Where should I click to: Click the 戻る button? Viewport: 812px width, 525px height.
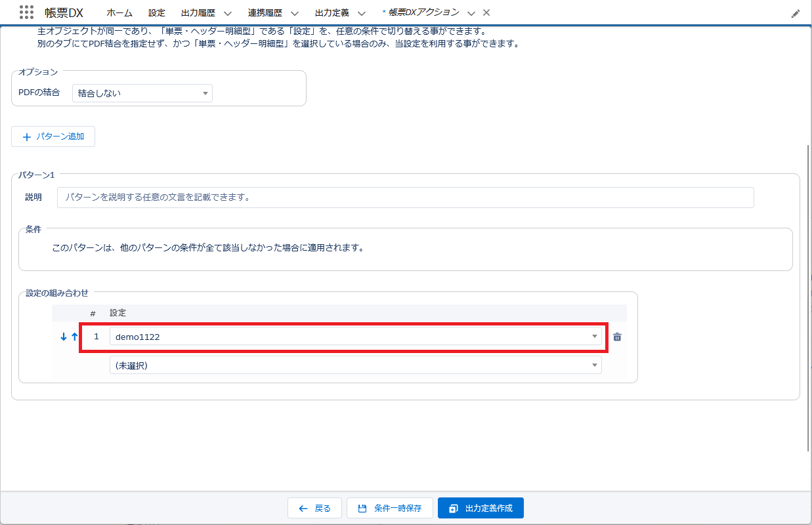[x=314, y=508]
